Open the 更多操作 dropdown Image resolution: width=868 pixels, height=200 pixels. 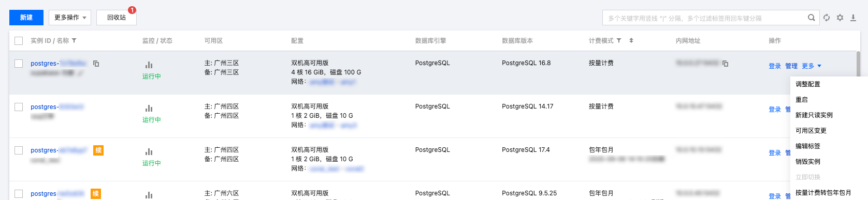(70, 18)
